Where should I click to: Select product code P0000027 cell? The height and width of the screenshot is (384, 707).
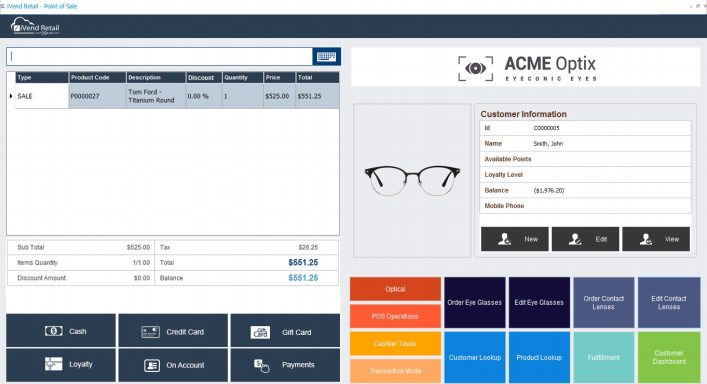[x=97, y=96]
